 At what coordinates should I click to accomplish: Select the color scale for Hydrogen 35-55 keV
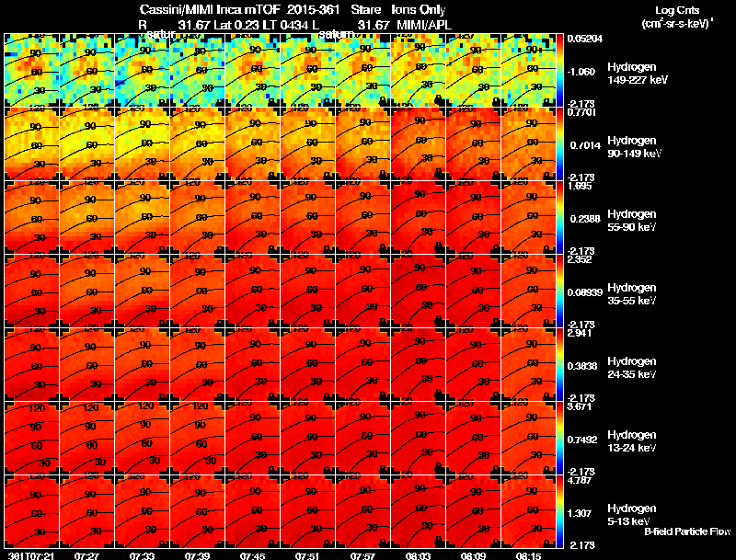(559, 291)
